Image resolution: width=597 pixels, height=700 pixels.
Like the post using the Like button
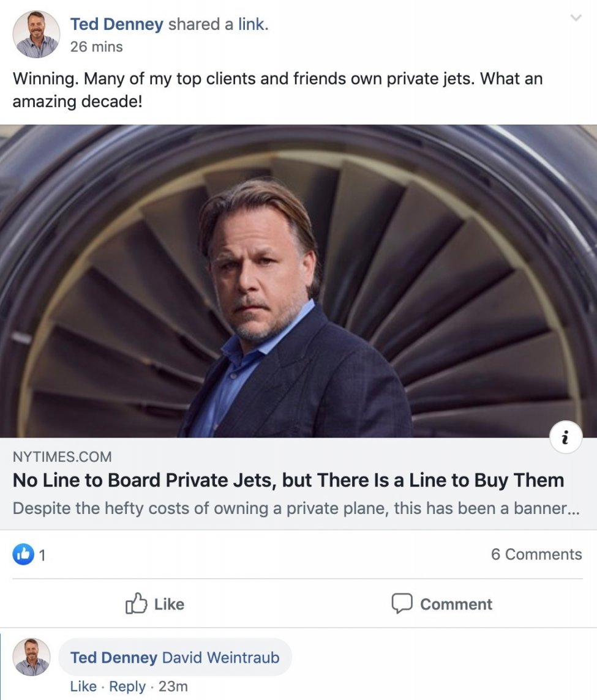coord(155,604)
